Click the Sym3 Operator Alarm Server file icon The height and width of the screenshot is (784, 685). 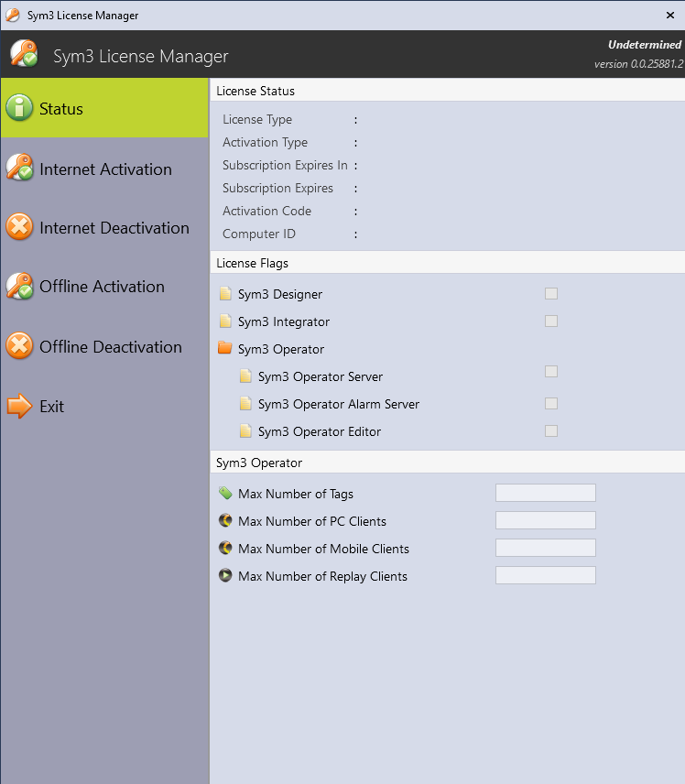tap(245, 404)
